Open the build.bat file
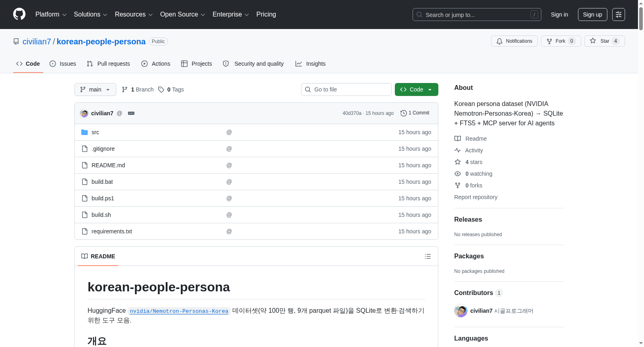Screen dimensions: 644x347 click(x=102, y=182)
